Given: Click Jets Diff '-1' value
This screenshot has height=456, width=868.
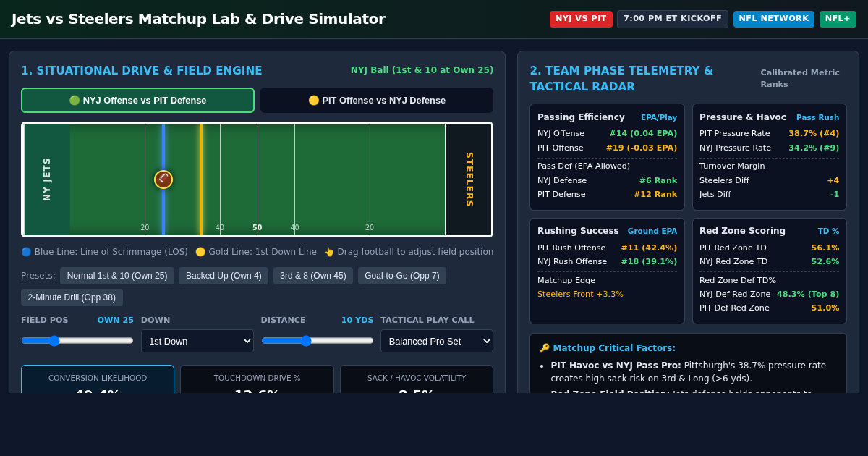Looking at the screenshot, I should click(x=835, y=195).
